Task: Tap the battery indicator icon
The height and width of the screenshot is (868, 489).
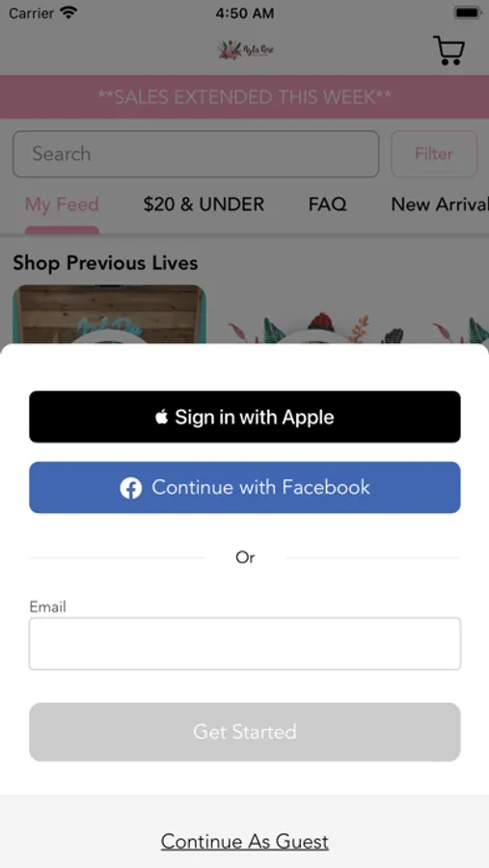Action: pyautogui.click(x=468, y=13)
